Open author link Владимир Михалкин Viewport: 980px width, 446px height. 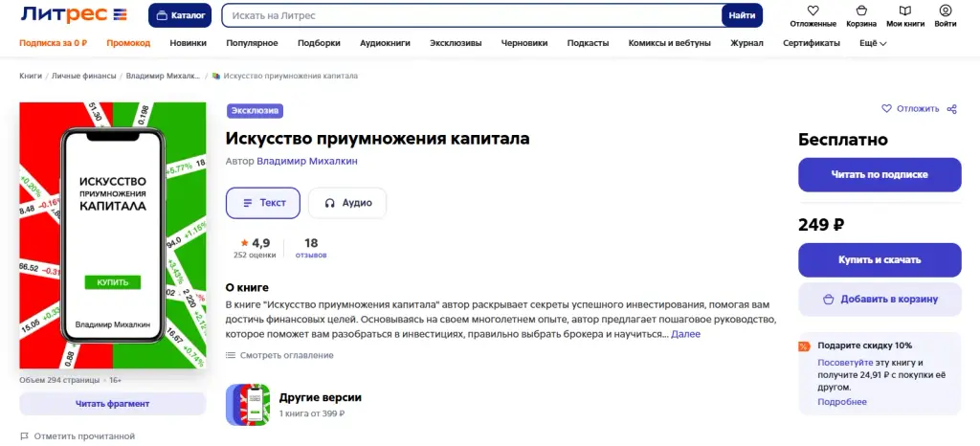pos(307,161)
